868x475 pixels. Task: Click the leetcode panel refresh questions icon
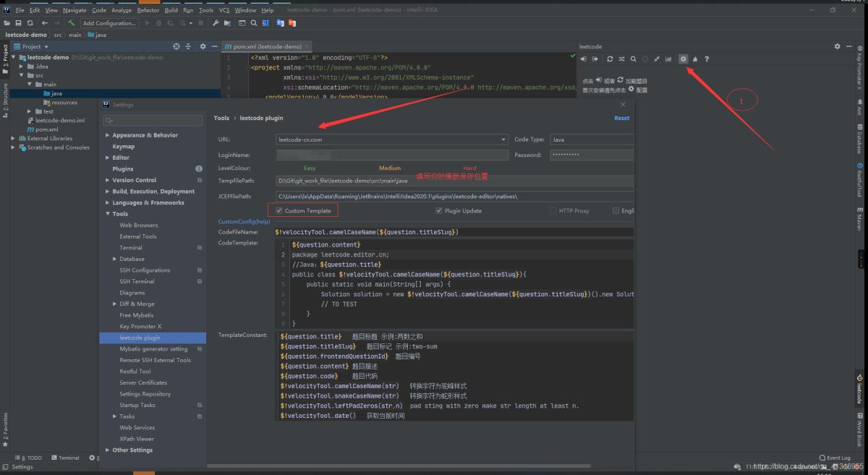(610, 59)
